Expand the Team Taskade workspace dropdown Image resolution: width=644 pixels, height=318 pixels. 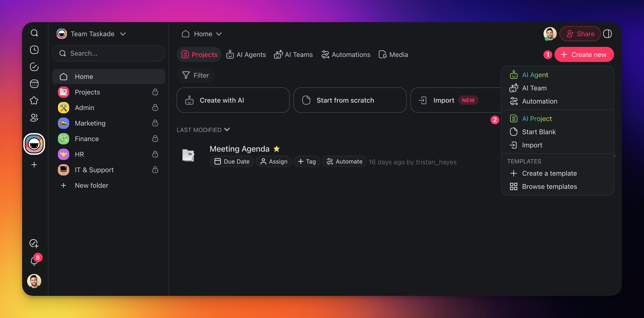[x=123, y=34]
